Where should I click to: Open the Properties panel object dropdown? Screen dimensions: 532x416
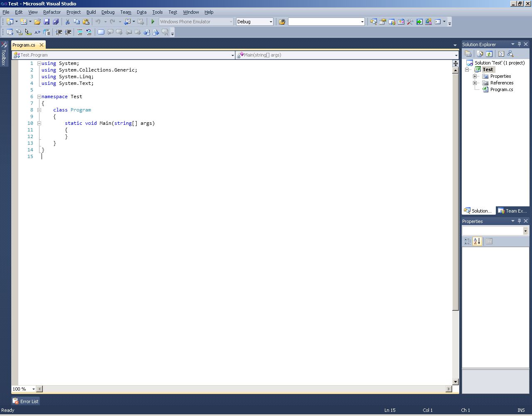point(525,231)
